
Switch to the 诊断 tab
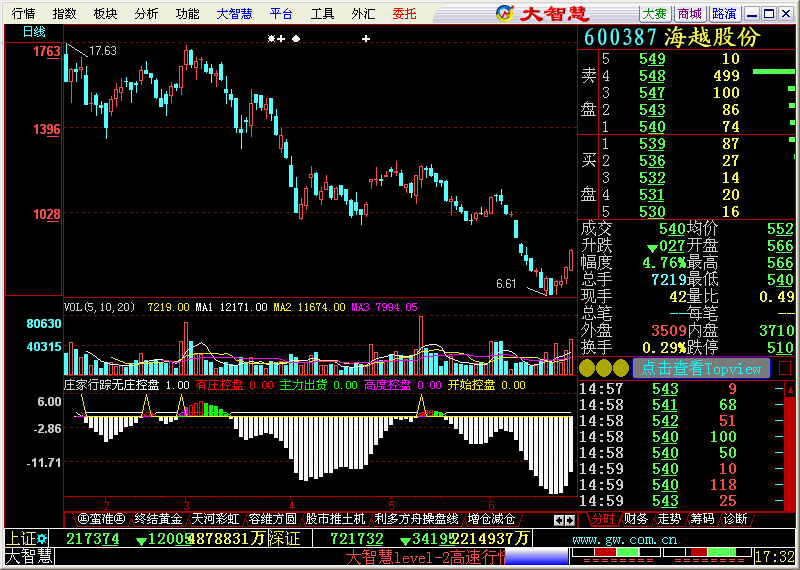(x=735, y=519)
